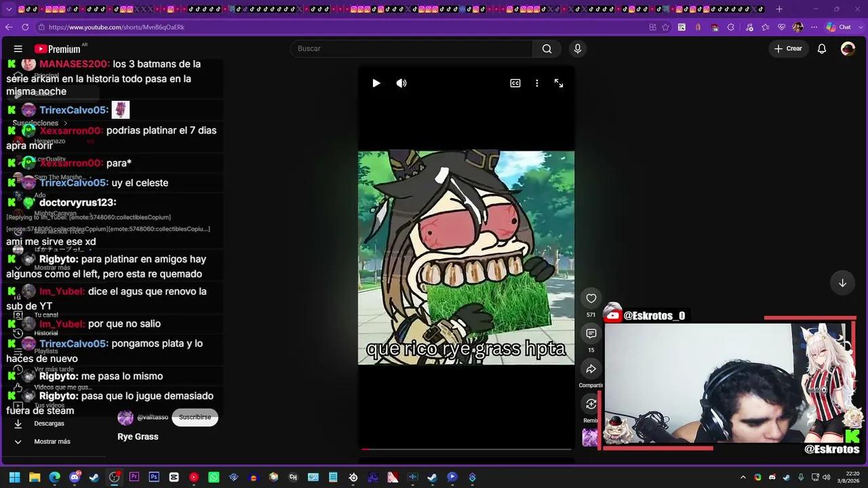This screenshot has width=868, height=488.
Task: Focus the Buscar search field
Action: 412,49
